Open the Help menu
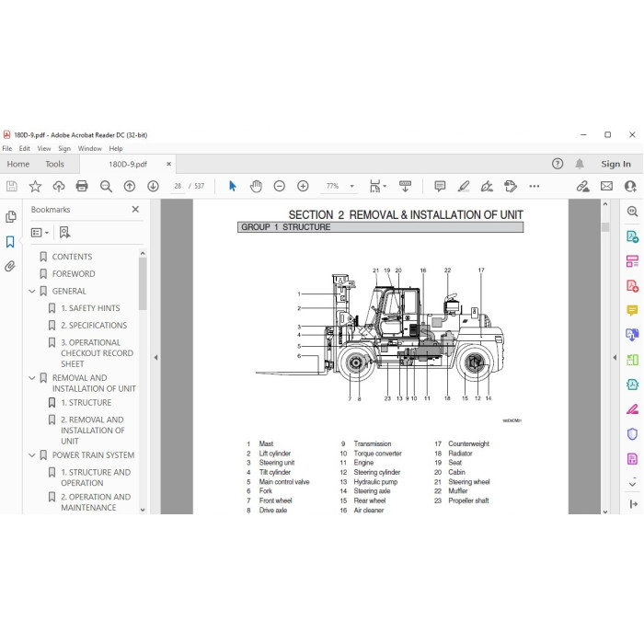 tap(116, 149)
